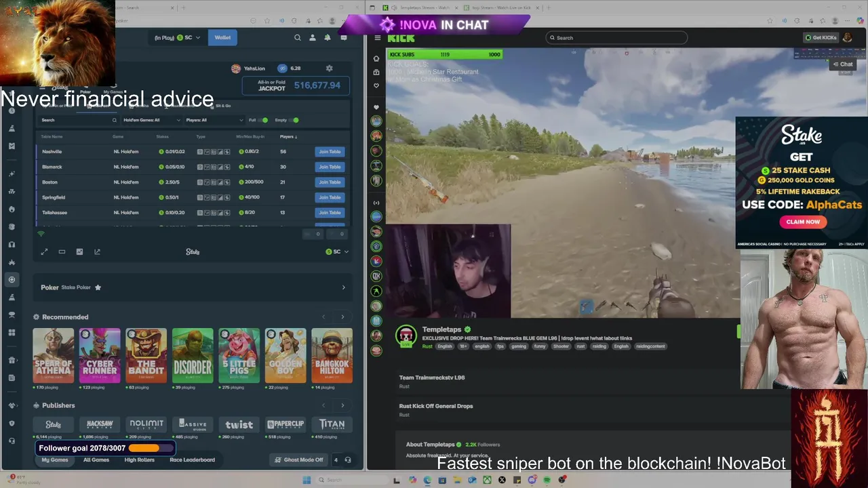Open the Wallet button

coord(222,38)
